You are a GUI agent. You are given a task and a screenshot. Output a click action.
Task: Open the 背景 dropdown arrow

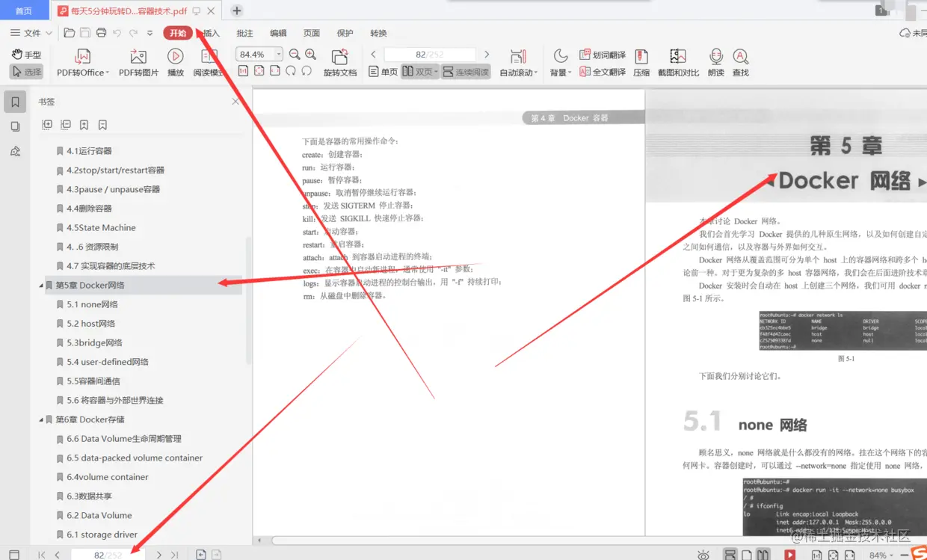(x=570, y=73)
